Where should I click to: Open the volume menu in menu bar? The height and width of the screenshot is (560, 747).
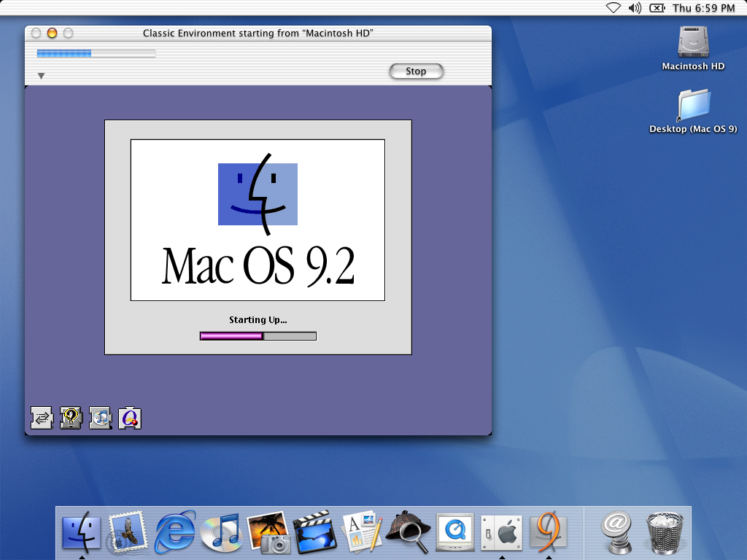(634, 8)
